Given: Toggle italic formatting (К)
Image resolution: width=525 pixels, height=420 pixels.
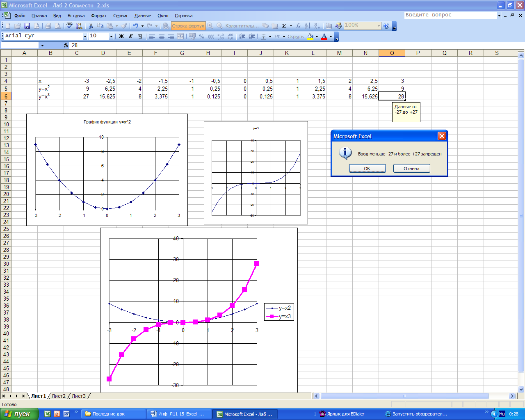Looking at the screenshot, I should click(131, 37).
